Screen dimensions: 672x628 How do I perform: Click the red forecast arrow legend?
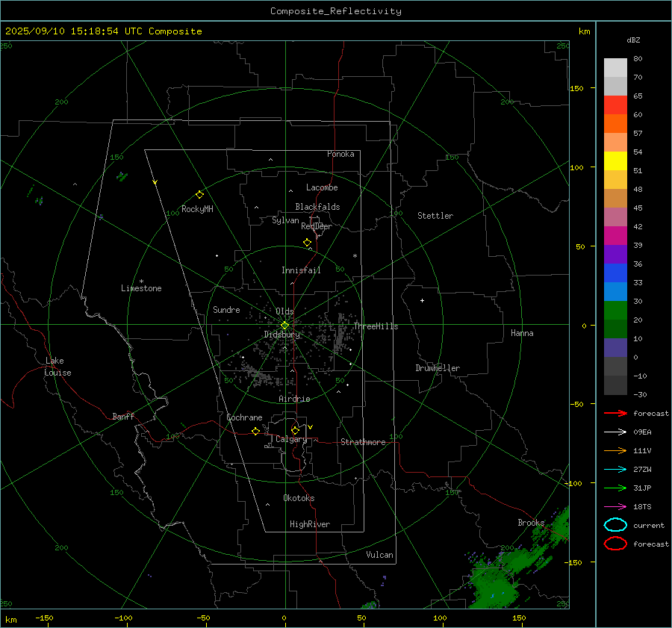615,413
